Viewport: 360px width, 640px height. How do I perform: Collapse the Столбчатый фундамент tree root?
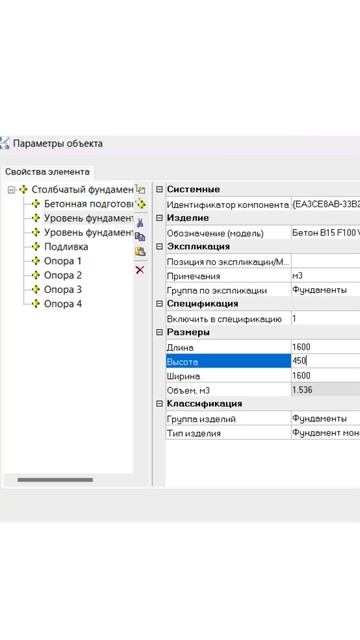[11, 190]
